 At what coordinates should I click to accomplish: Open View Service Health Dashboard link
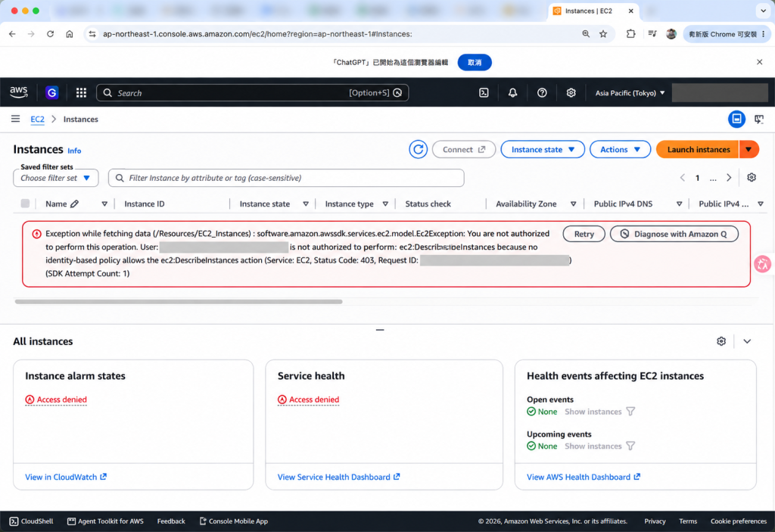click(338, 477)
